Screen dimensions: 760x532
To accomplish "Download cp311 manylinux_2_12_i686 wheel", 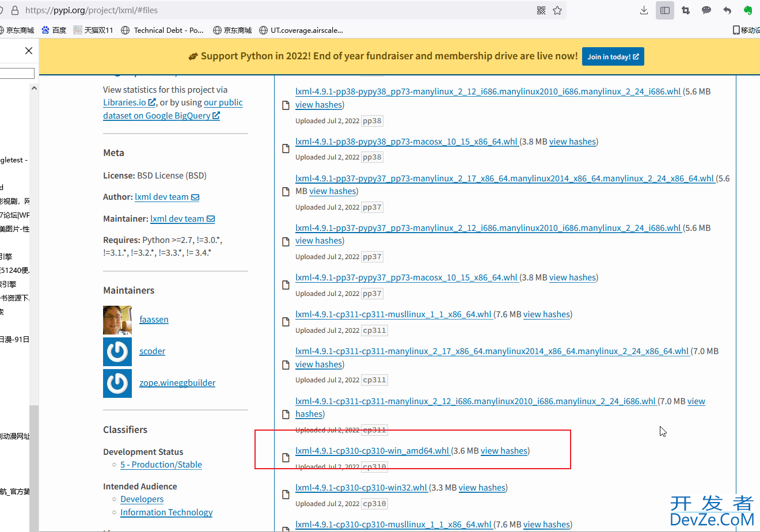I will [476, 401].
